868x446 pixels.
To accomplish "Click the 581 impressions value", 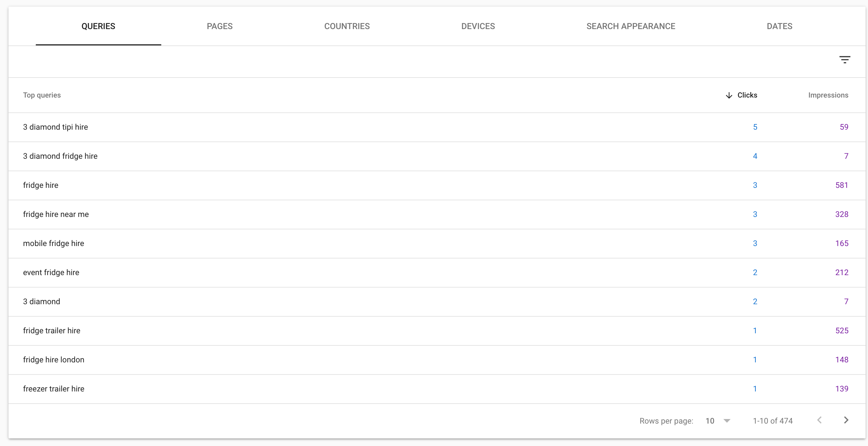I will tap(841, 185).
